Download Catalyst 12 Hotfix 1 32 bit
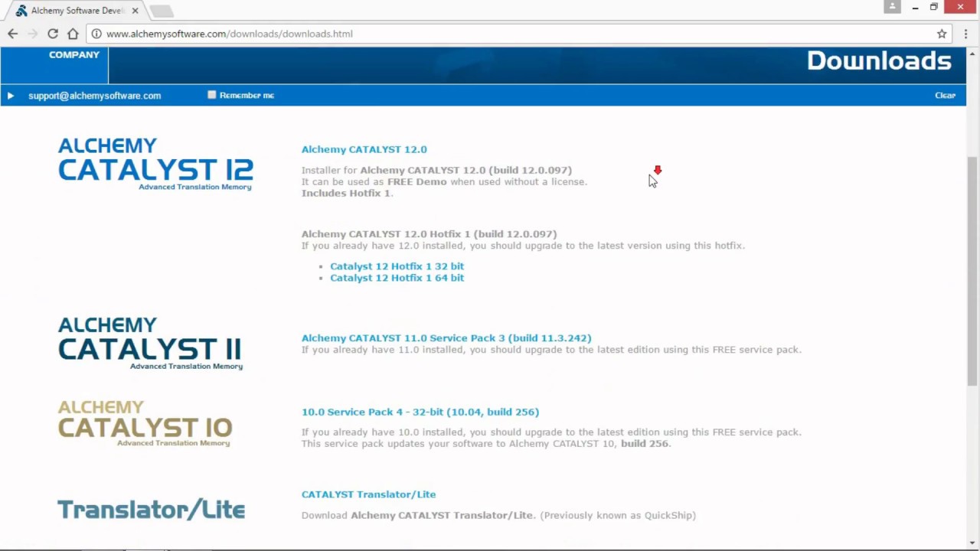 tap(397, 266)
